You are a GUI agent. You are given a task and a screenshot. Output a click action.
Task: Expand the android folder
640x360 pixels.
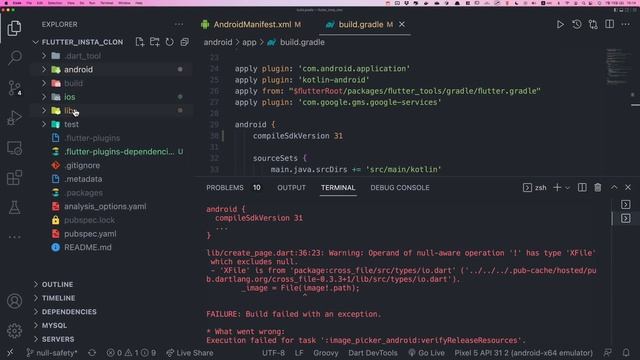coord(44,69)
